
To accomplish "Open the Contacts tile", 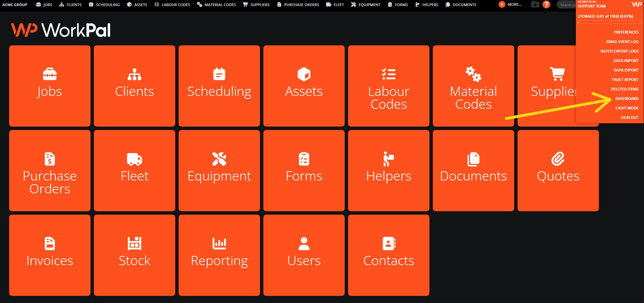I will tap(389, 255).
